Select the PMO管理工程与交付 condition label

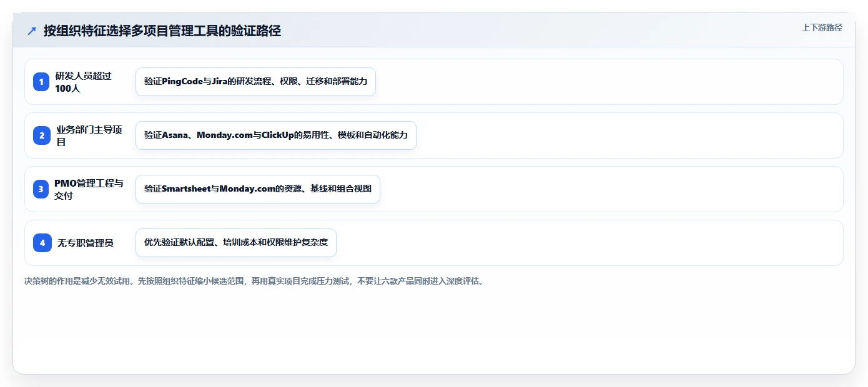pyautogui.click(x=89, y=189)
